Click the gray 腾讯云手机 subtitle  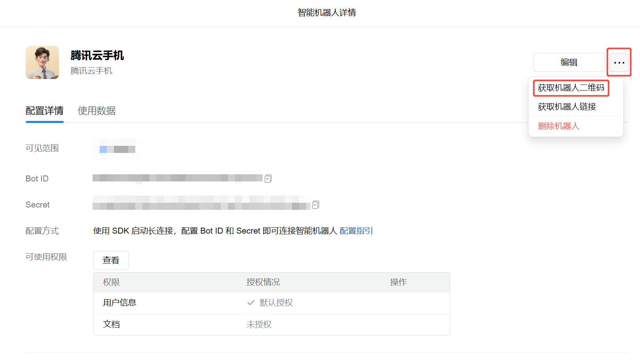point(91,71)
